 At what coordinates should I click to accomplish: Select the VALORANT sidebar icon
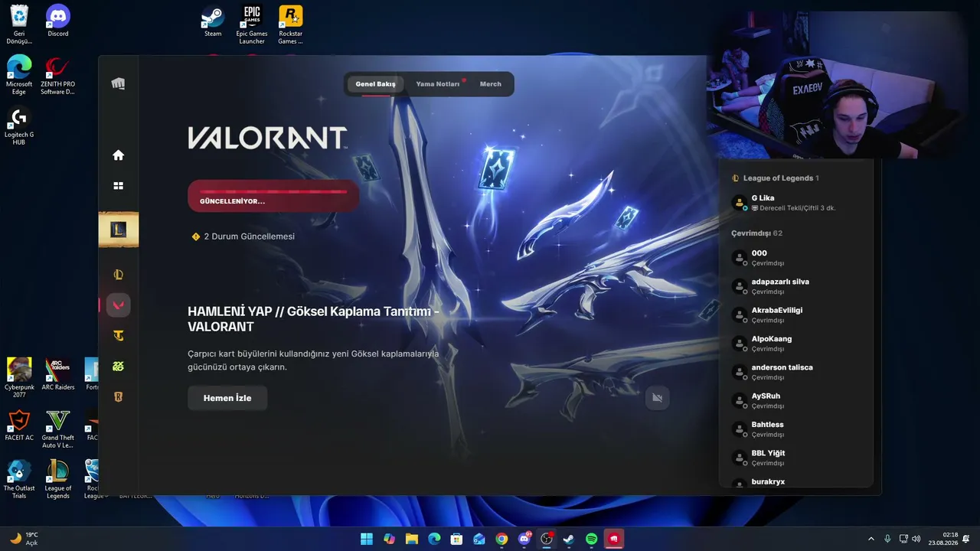pos(118,305)
